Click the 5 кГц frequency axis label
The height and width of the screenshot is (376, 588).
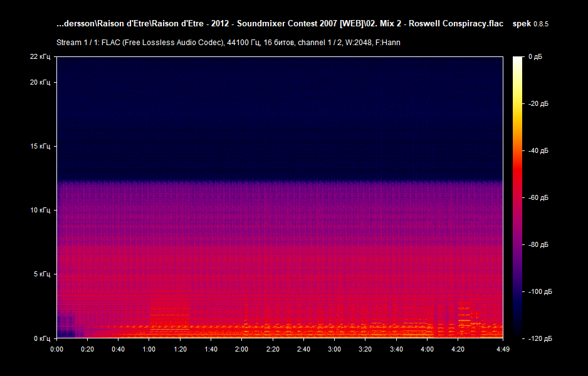click(x=41, y=274)
